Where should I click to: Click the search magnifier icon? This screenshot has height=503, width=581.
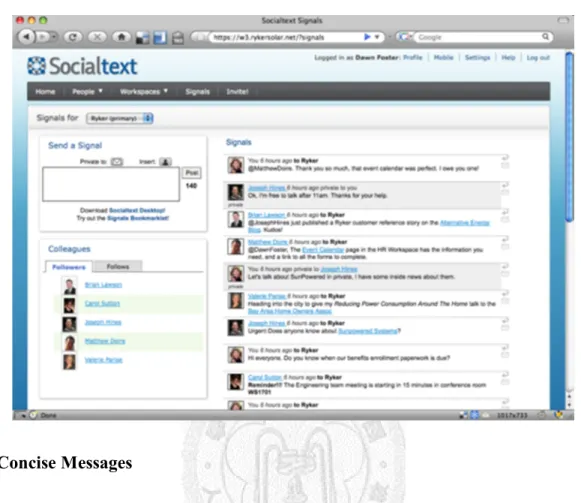[x=545, y=36]
